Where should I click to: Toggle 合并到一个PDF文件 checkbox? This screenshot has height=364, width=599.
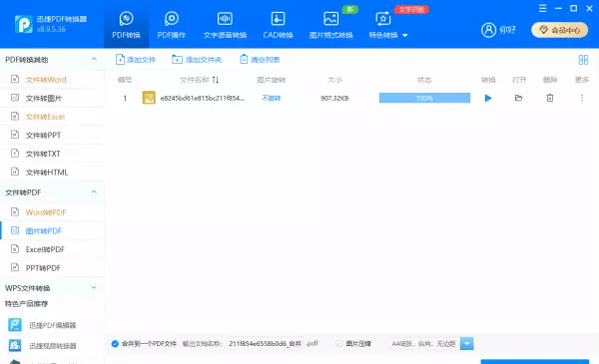(x=115, y=344)
